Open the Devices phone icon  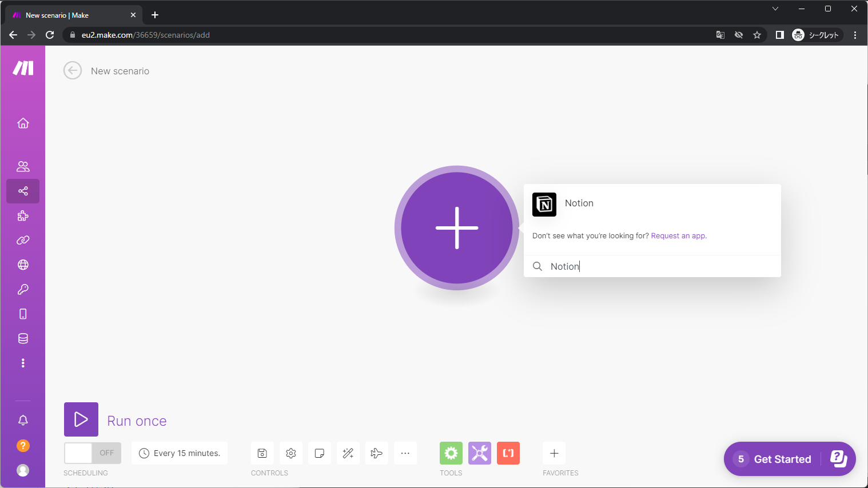pyautogui.click(x=23, y=314)
